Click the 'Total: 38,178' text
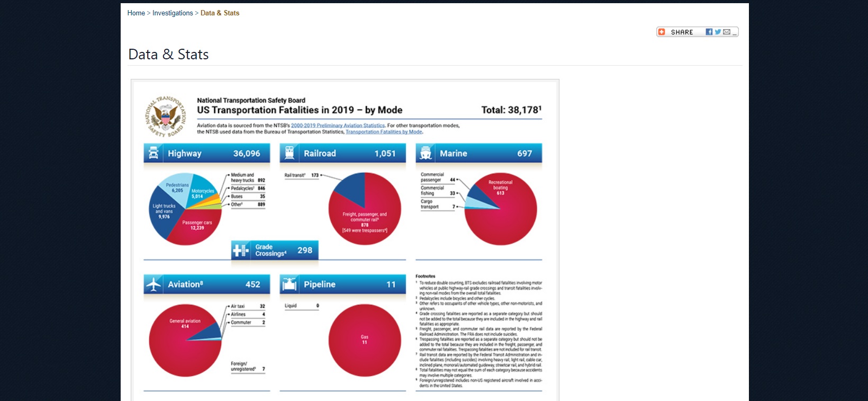Screen dimensions: 868x401 pos(511,110)
